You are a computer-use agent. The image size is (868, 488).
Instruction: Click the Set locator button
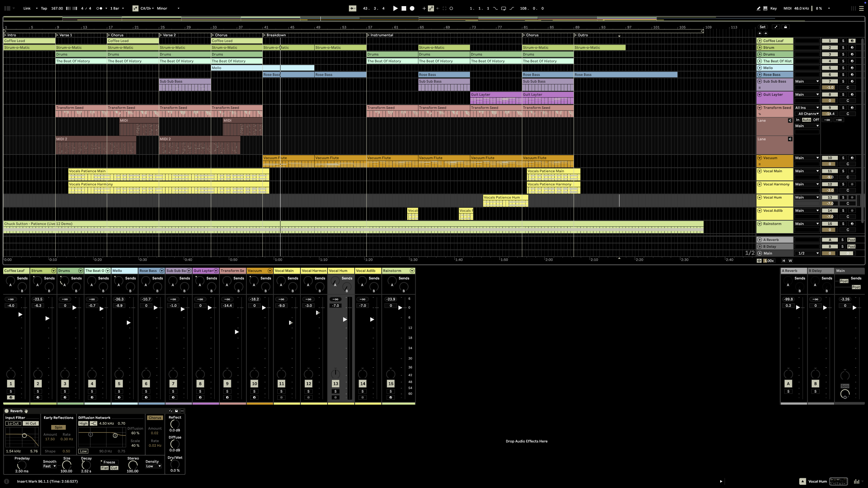coord(763,27)
